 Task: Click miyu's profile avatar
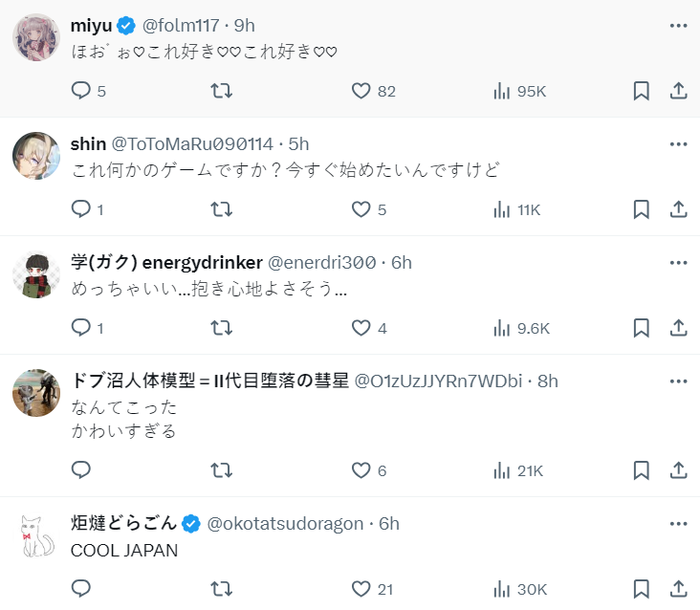coord(36,37)
